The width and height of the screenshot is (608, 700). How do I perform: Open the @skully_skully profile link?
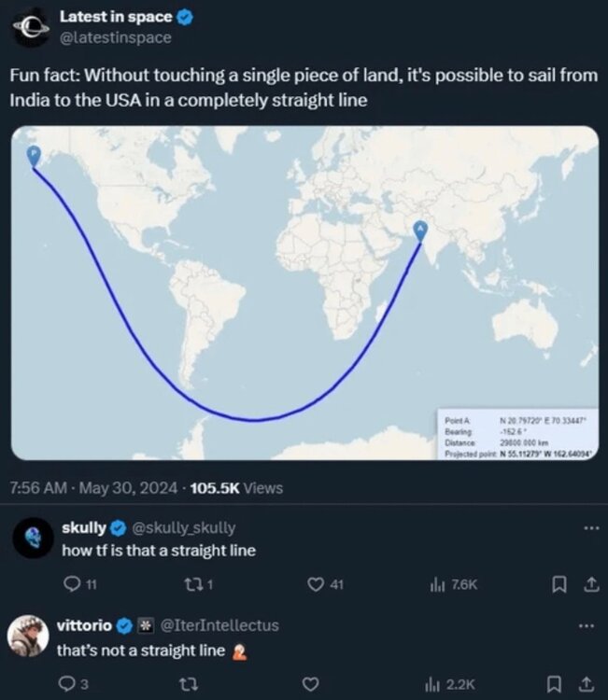click(187, 528)
